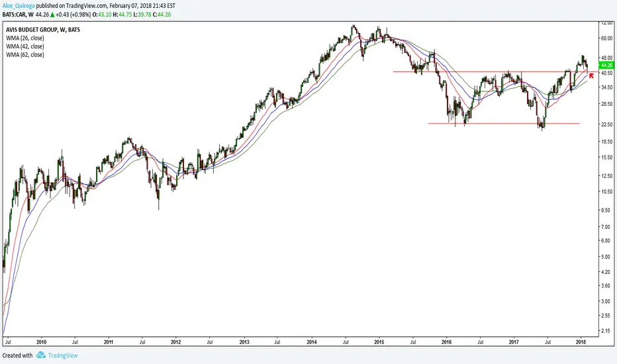Select the 'BATS:CAR, W' symbol text
Screen dimensions: 617x364
[18, 15]
